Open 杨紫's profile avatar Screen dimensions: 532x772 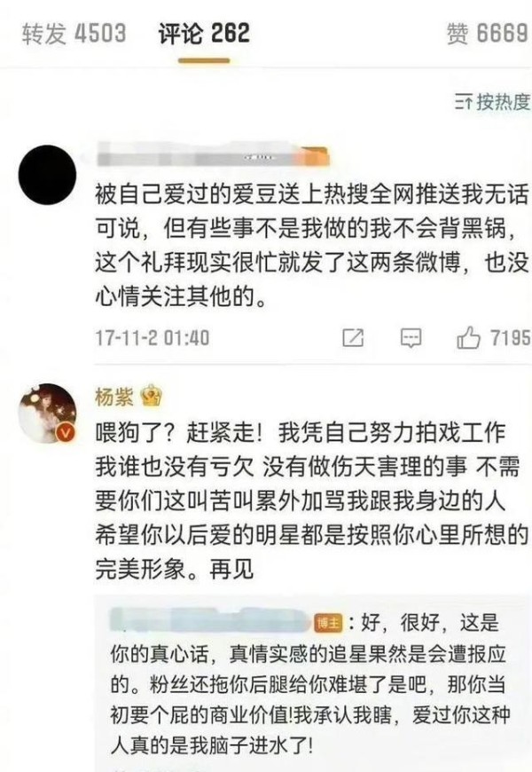pyautogui.click(x=47, y=414)
